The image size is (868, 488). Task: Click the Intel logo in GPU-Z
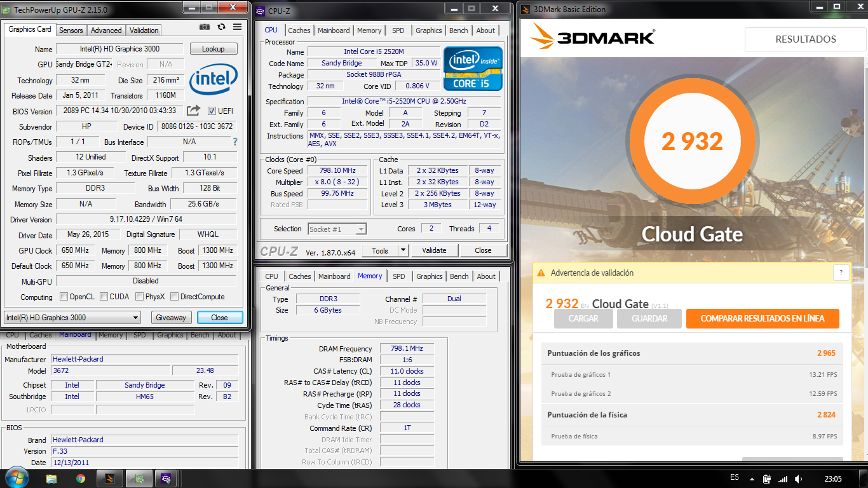[214, 79]
